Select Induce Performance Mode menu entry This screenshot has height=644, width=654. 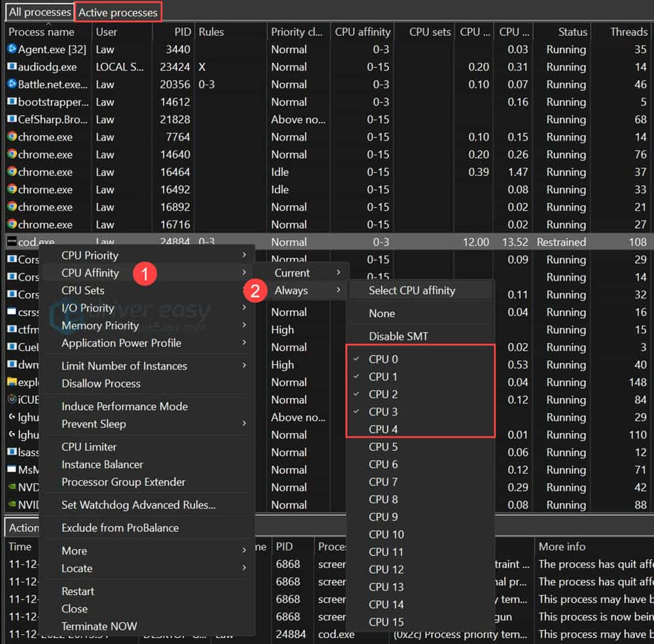point(124,406)
